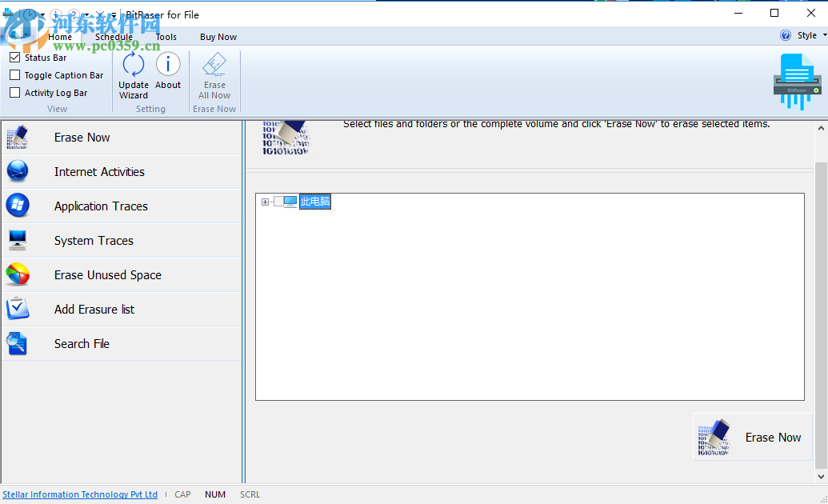The width and height of the screenshot is (828, 504).
Task: Enable the Activity Log Bar option
Action: [x=14, y=92]
